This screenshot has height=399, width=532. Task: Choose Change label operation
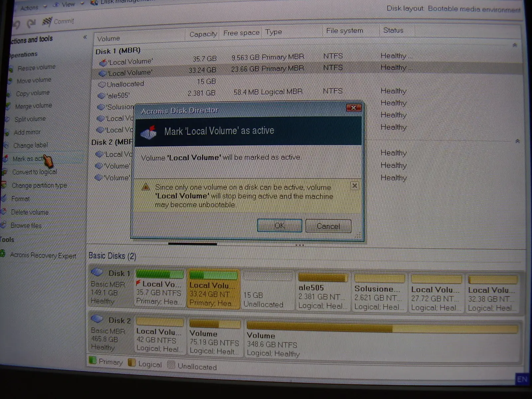pos(30,145)
